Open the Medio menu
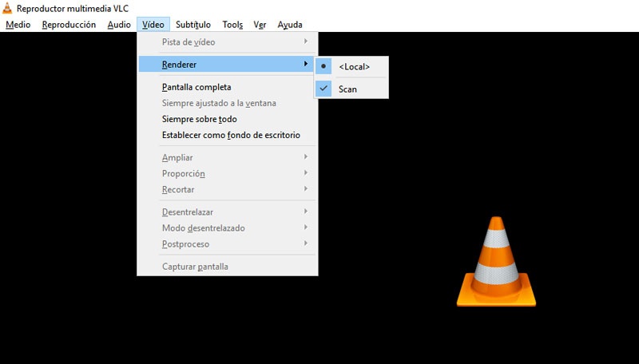This screenshot has width=639, height=364. coord(18,25)
